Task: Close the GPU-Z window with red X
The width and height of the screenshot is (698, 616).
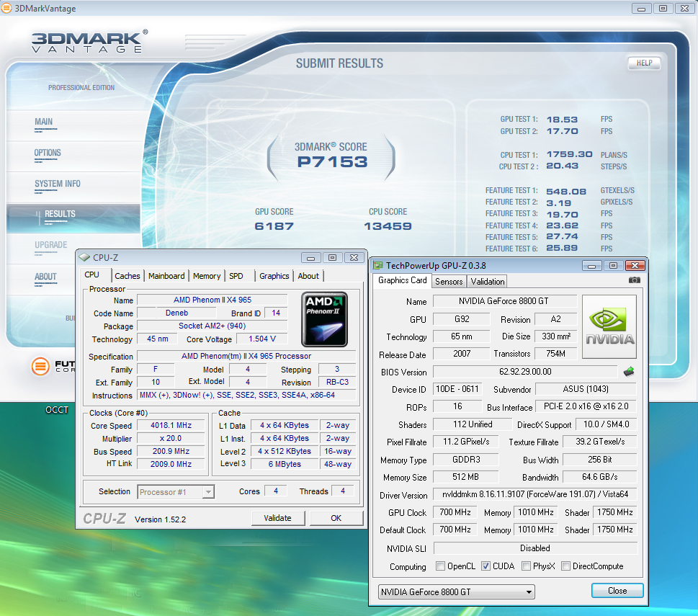Action: (635, 266)
